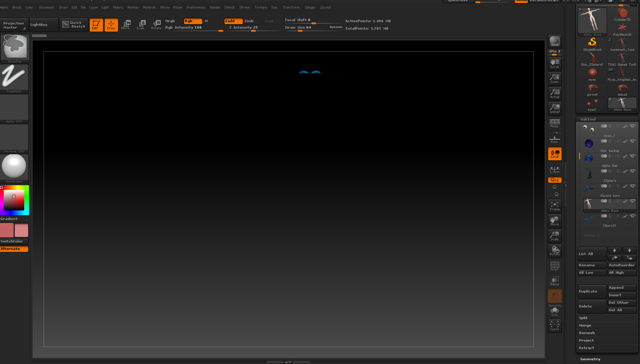Move subtool up with the up arrow
640x364 pixels.
click(615, 250)
